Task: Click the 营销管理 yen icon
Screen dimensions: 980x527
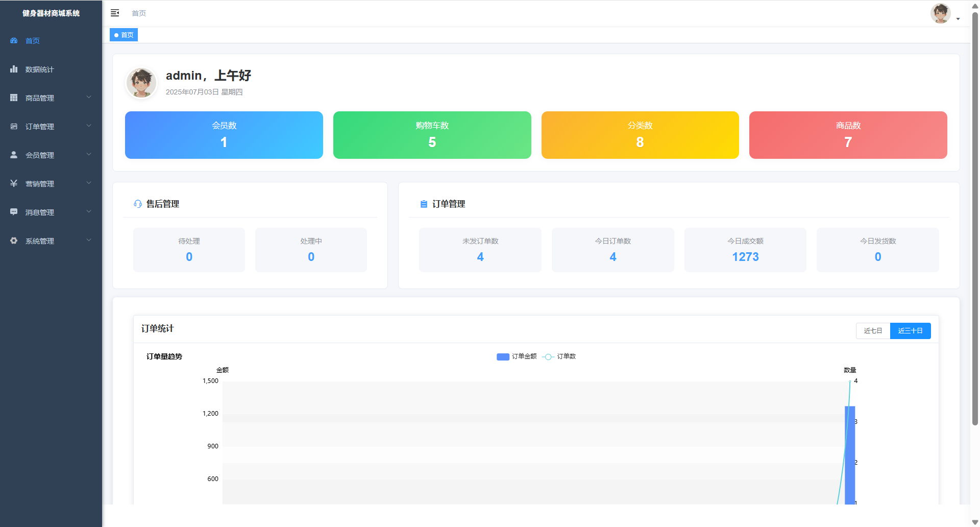Action: (x=14, y=184)
